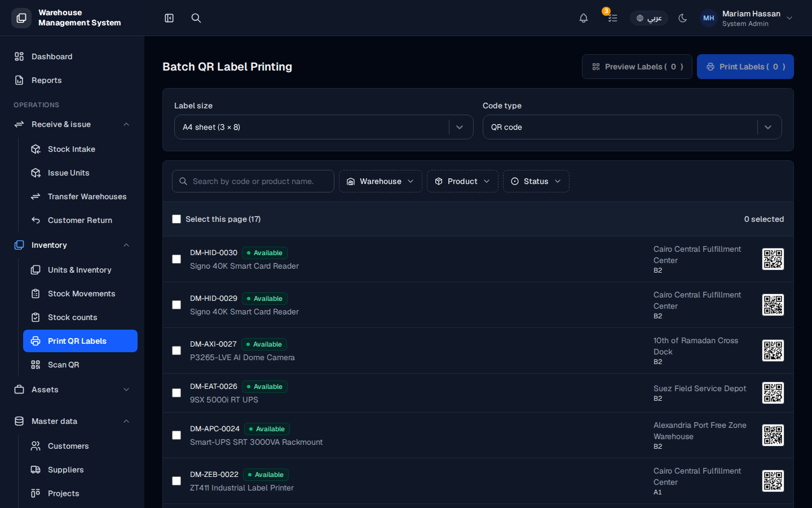Open QR code for DM-HID-0029
The width and height of the screenshot is (812, 508).
point(773,305)
